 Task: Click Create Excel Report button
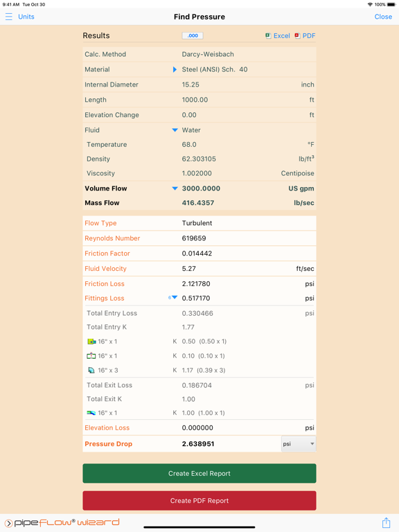[199, 473]
